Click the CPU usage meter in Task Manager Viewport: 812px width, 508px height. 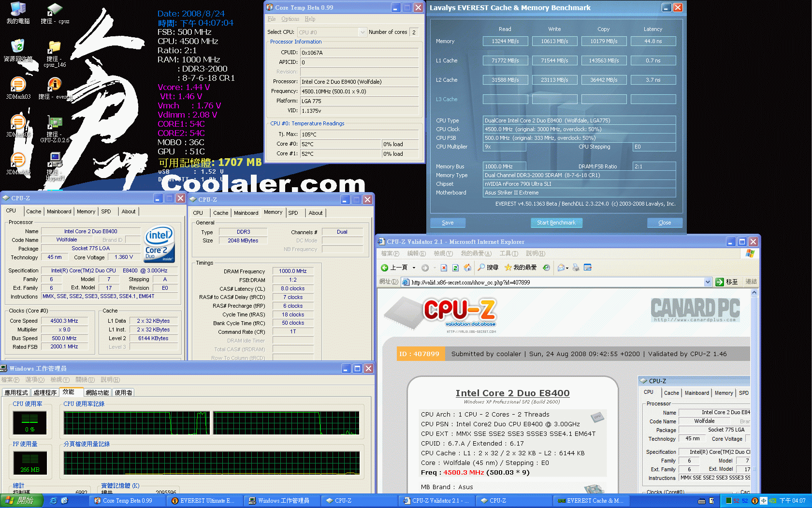(30, 423)
